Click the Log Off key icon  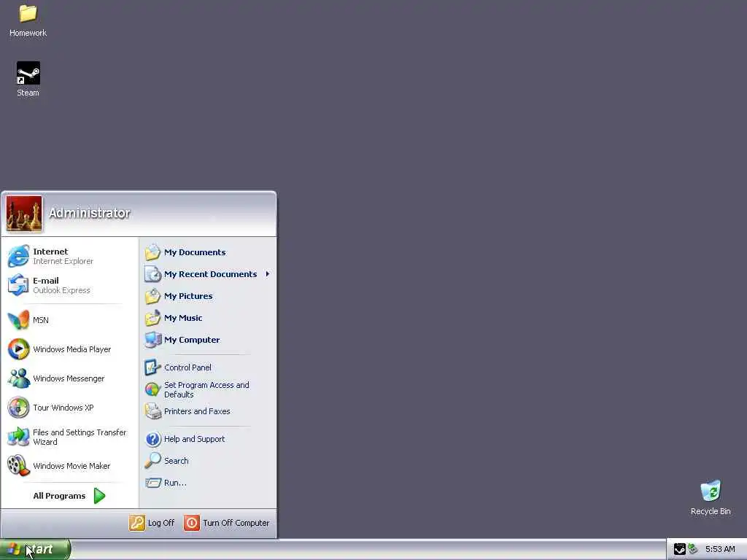136,523
